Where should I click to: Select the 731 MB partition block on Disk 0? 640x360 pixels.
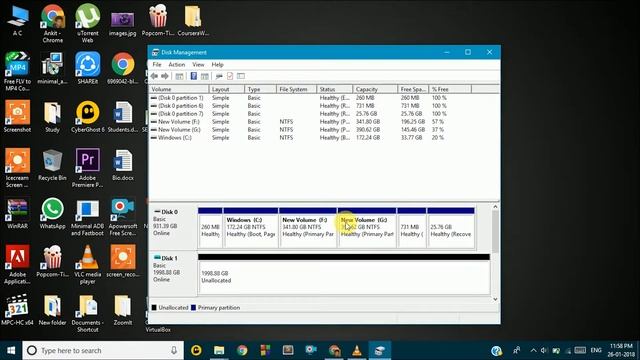click(411, 227)
